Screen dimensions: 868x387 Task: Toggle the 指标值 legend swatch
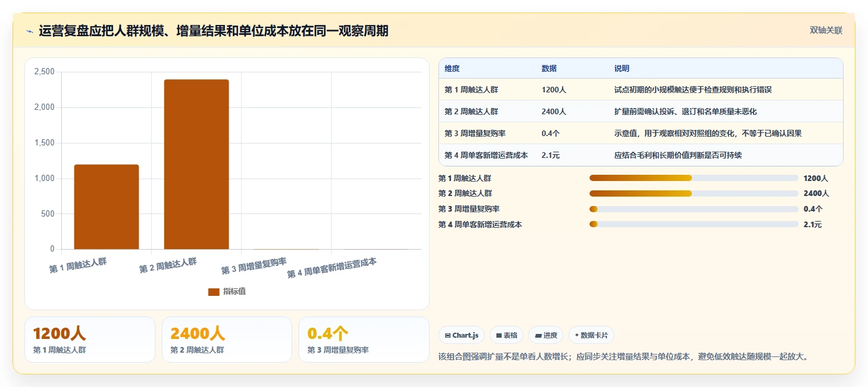[x=214, y=291]
